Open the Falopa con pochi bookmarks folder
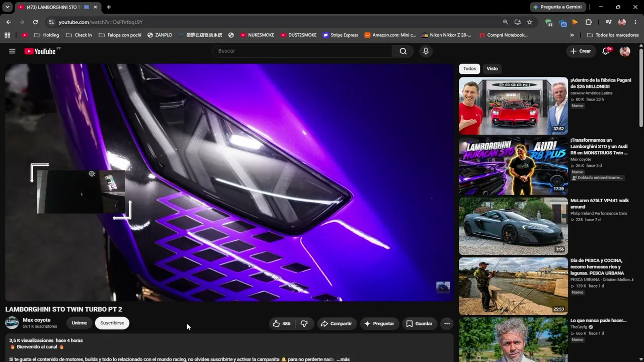 tap(120, 35)
